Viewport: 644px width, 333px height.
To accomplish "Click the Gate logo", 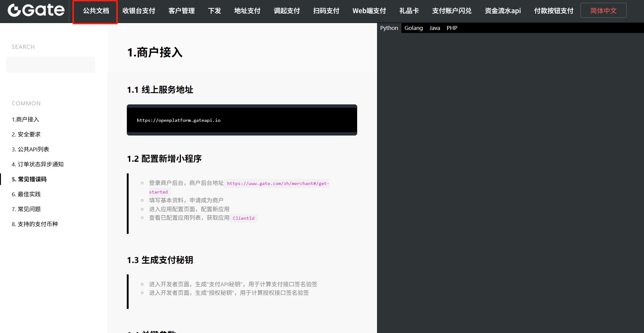I will click(x=35, y=10).
